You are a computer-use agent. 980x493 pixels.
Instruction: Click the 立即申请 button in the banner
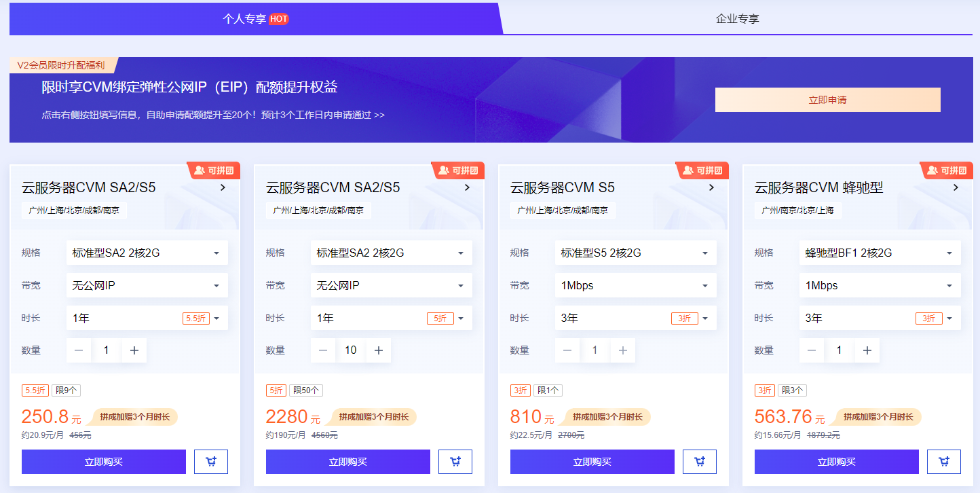point(828,100)
